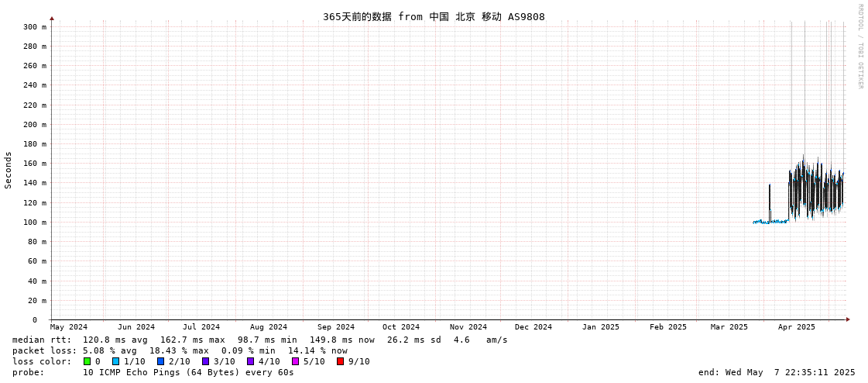Click the Nov 2024 x-axis label
The height and width of the screenshot is (383, 868).
click(468, 327)
